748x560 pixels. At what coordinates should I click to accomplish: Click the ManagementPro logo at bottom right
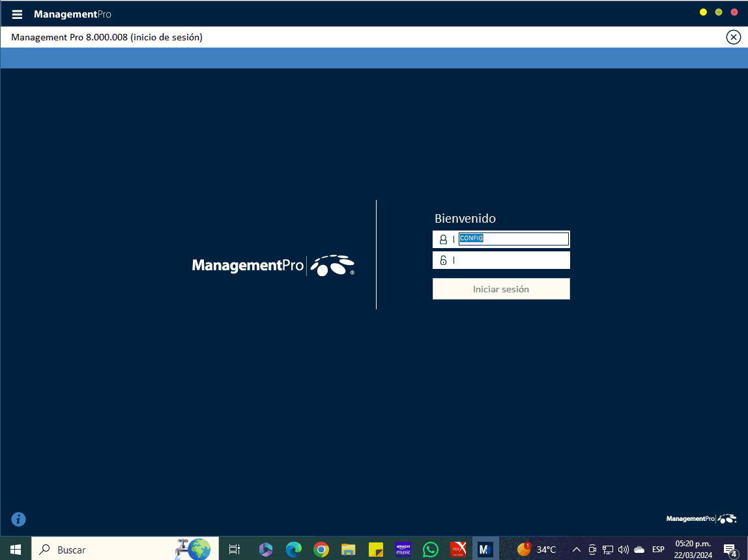701,519
